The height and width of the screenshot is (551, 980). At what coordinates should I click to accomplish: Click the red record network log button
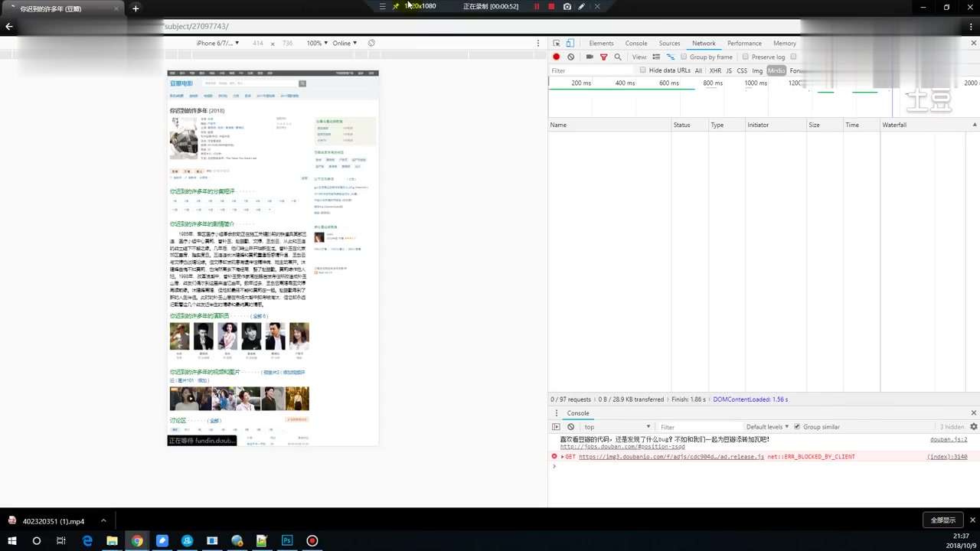(x=557, y=57)
